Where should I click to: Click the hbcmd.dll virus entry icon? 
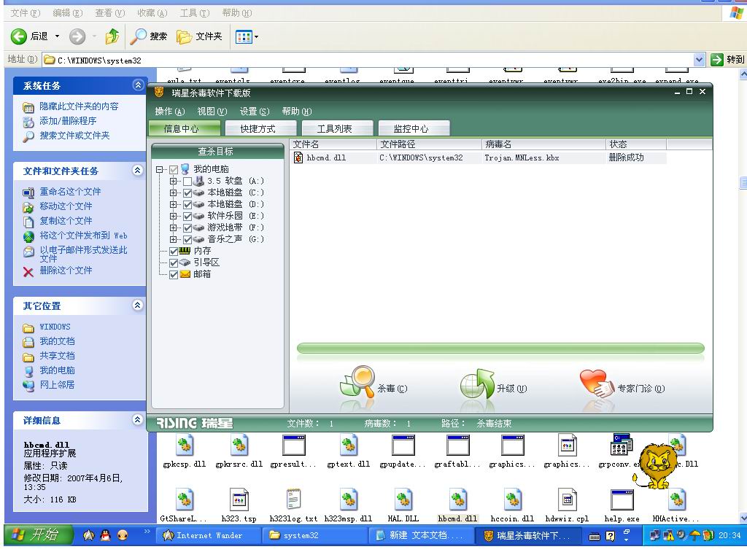(298, 157)
